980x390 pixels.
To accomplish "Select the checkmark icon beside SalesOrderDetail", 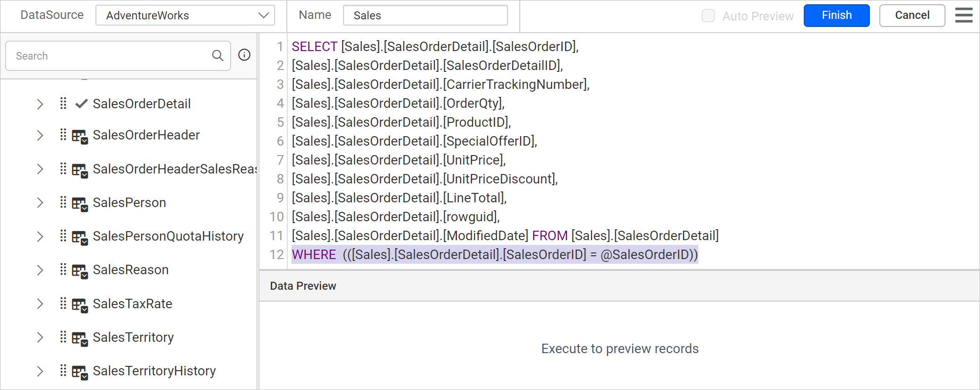I will point(80,104).
